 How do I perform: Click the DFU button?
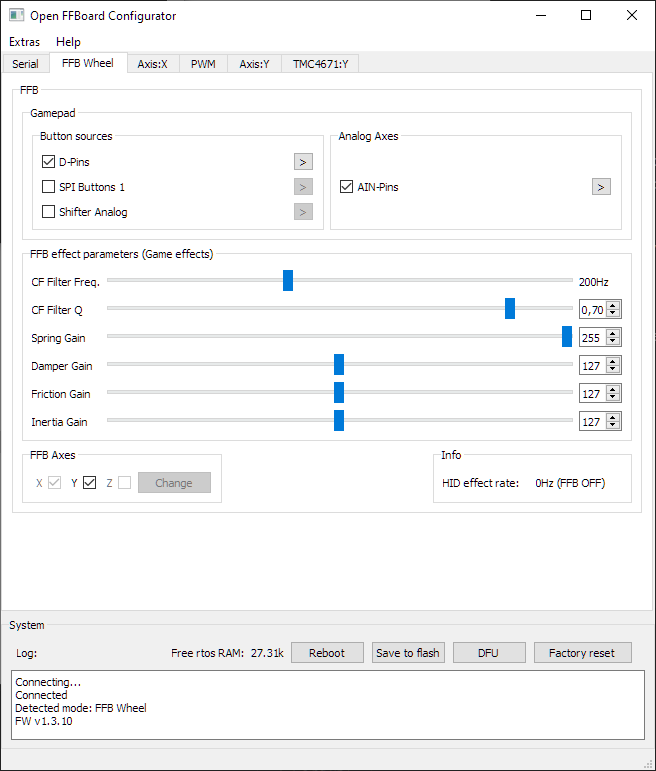(x=488, y=652)
